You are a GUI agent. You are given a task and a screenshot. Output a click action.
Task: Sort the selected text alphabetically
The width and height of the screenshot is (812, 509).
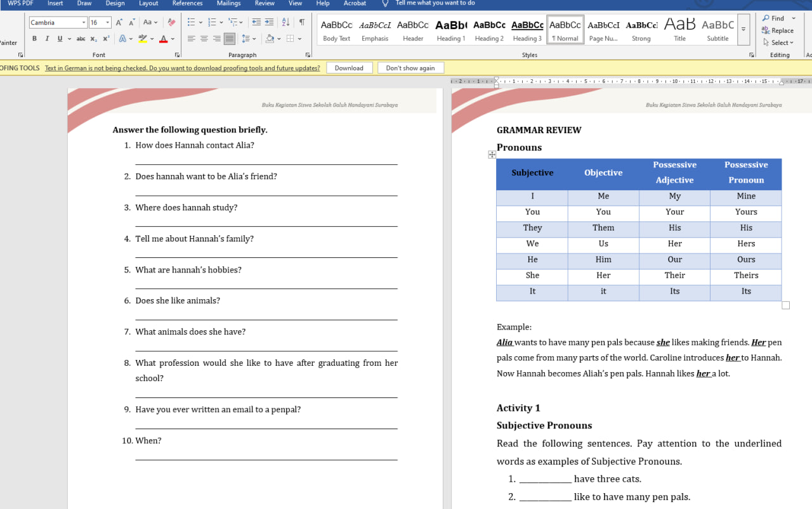click(285, 22)
